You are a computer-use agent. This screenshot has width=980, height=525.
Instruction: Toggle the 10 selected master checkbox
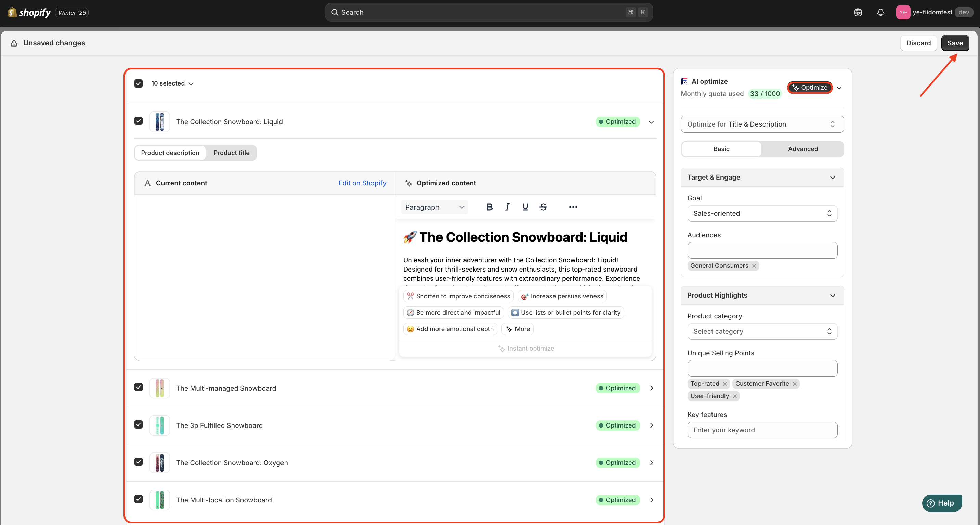click(139, 83)
